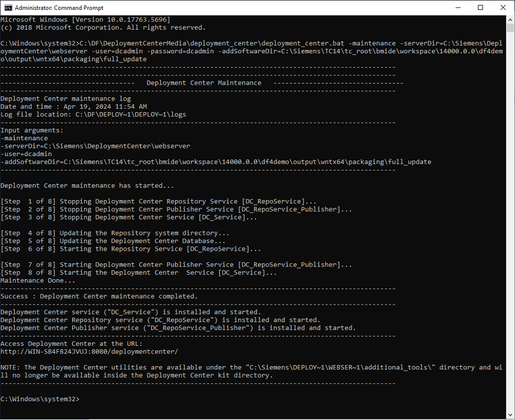Maximize the Command Prompt window
Viewport: 515px width, 420px height.
pos(481,7)
